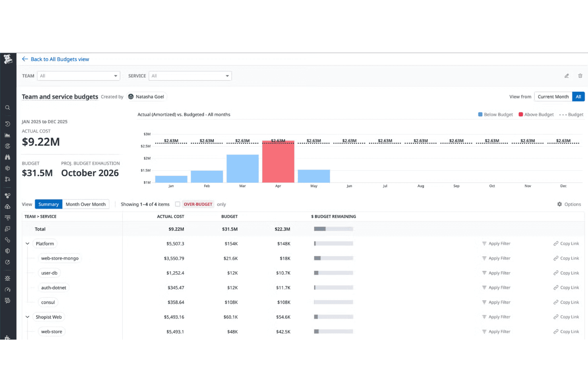Screen dimensions: 588x392
Task: Copy Link for the user-db row
Action: (x=566, y=273)
